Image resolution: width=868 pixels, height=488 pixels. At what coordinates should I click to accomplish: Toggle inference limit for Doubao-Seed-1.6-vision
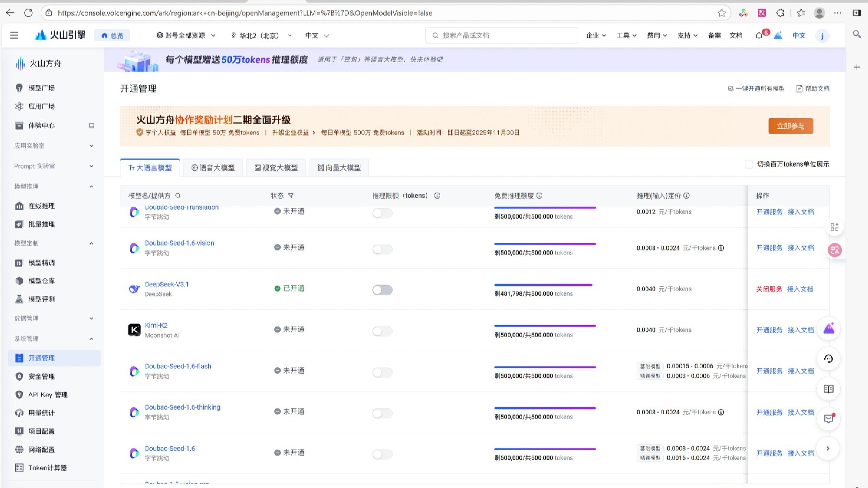(x=382, y=249)
